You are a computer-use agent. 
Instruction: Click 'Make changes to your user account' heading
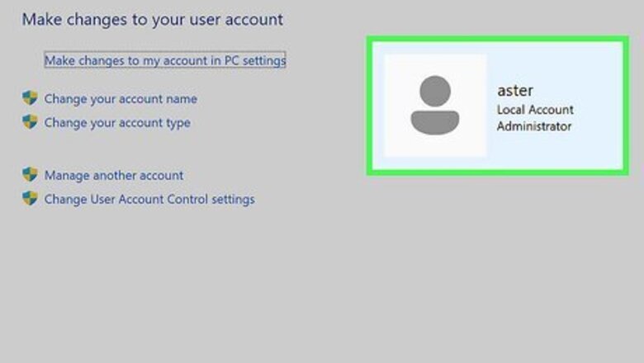click(x=153, y=19)
